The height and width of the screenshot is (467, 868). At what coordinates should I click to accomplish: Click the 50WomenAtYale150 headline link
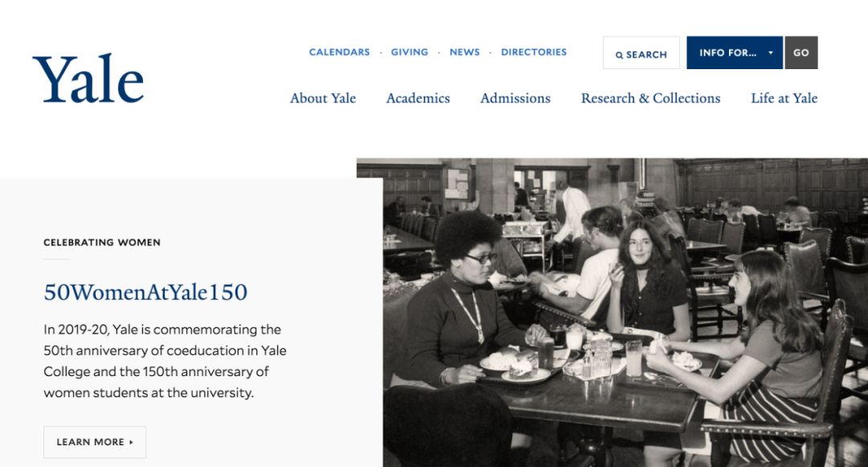point(145,292)
